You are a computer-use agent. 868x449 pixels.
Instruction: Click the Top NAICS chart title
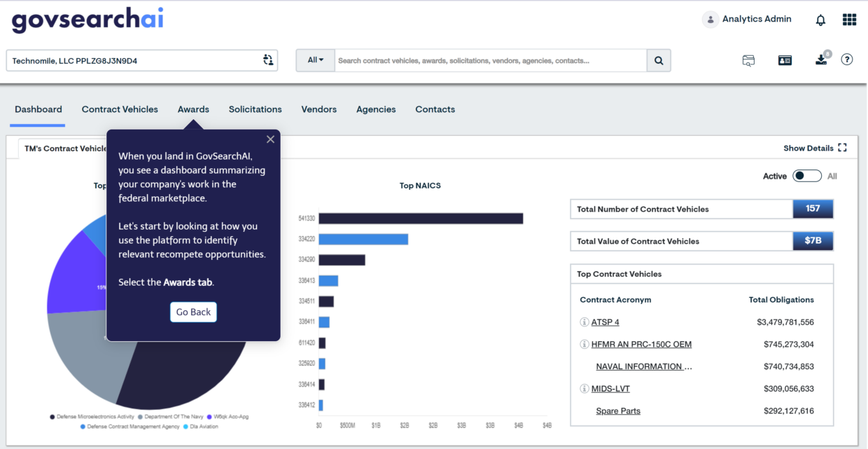coord(420,186)
